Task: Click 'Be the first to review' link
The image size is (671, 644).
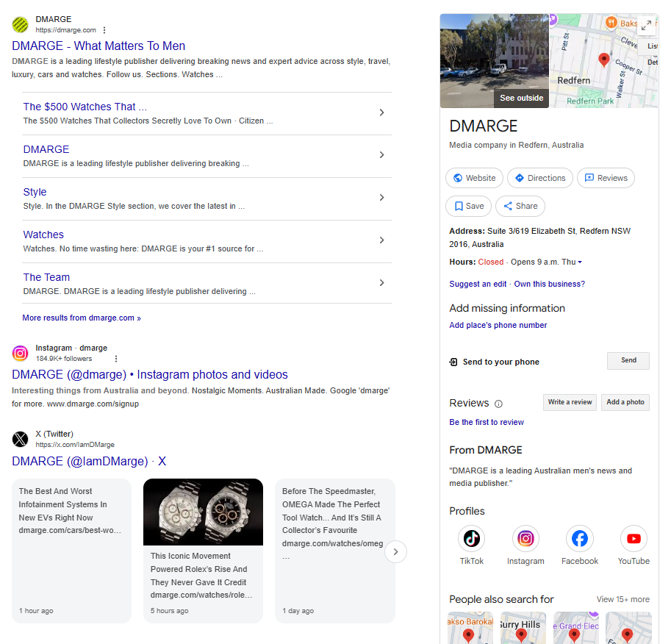Action: point(487,422)
